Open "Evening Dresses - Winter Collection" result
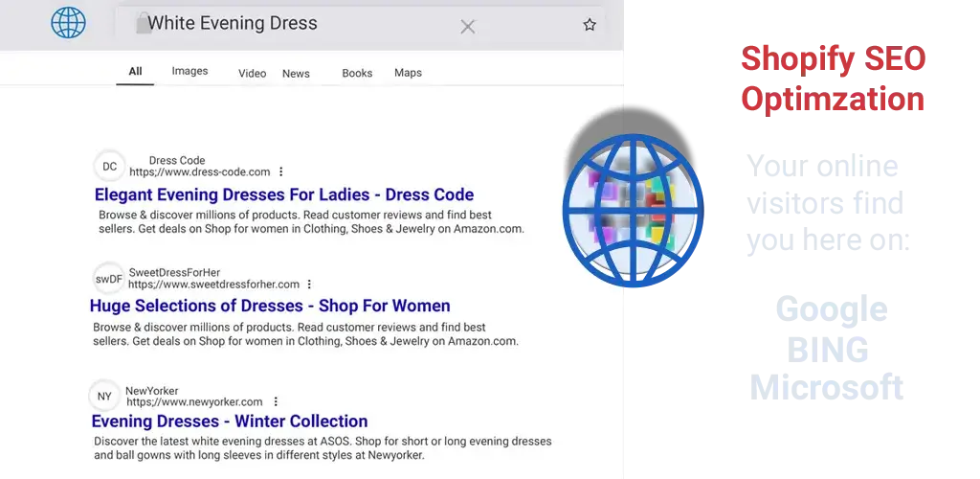The height and width of the screenshot is (479, 980). click(x=230, y=422)
